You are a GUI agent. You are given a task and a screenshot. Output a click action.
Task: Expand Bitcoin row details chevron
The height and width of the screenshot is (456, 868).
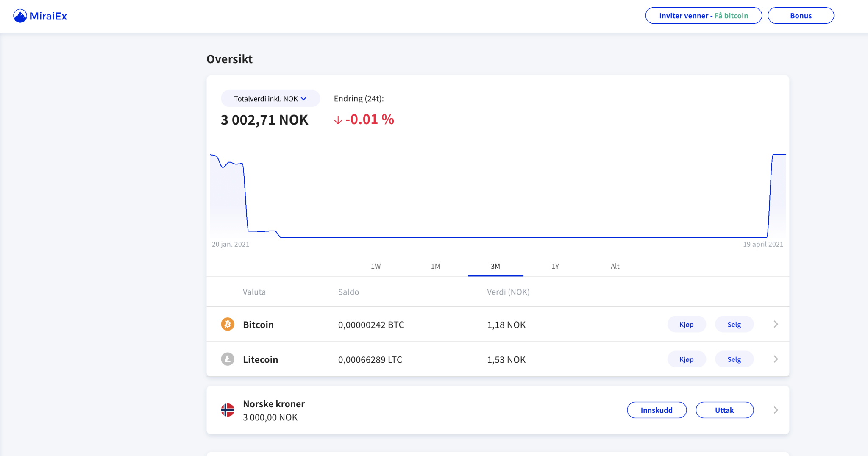coord(776,325)
